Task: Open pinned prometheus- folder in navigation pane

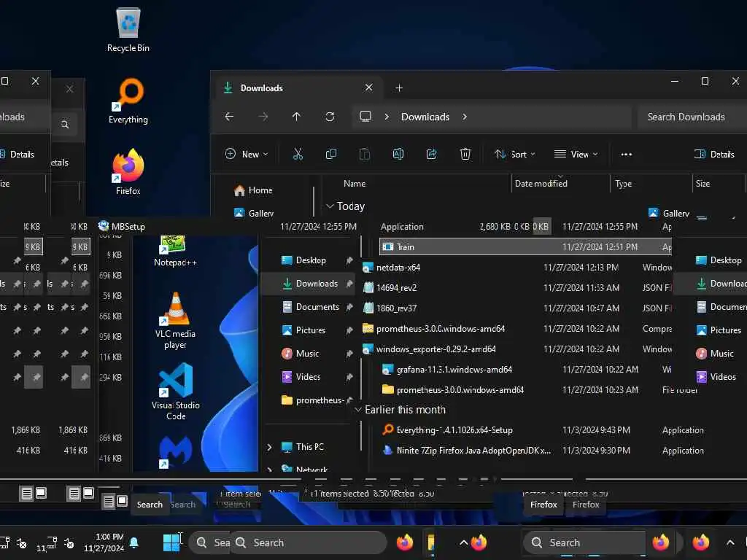Action: click(313, 400)
